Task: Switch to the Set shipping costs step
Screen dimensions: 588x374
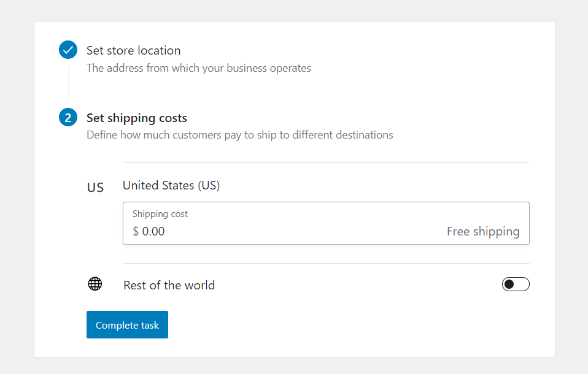Action: pyautogui.click(x=136, y=117)
